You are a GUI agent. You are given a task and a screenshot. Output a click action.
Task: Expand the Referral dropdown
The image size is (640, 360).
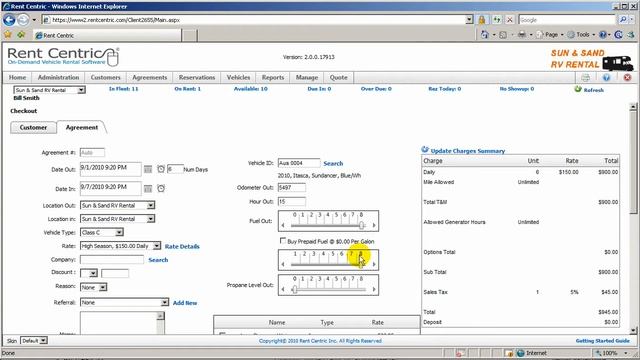[x=164, y=302]
